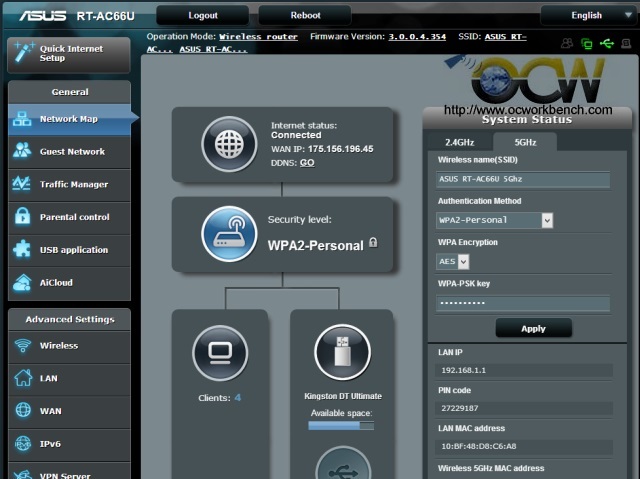This screenshot has width=640, height=479.
Task: Open the WPA Encryption AES dropdown
Action: click(x=453, y=262)
